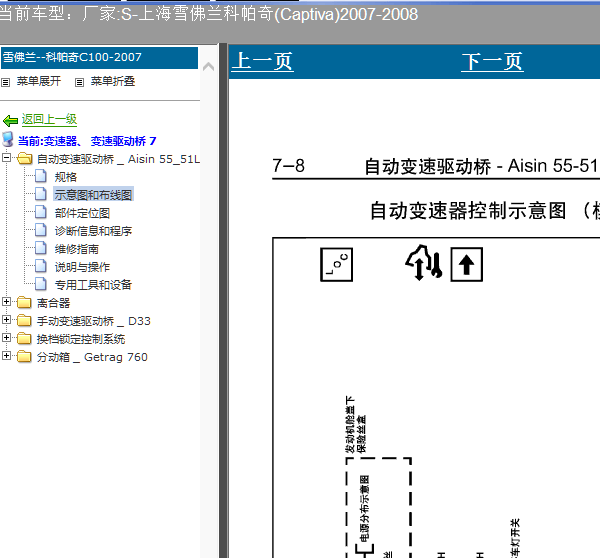Open 专用工具和设备 in the tree
Viewport: 600px width, 558px height.
pyautogui.click(x=93, y=285)
